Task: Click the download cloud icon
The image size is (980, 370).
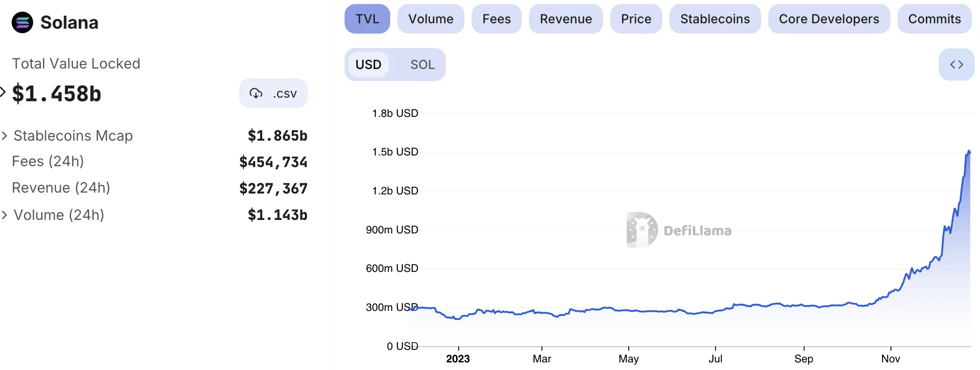Action: tap(256, 93)
